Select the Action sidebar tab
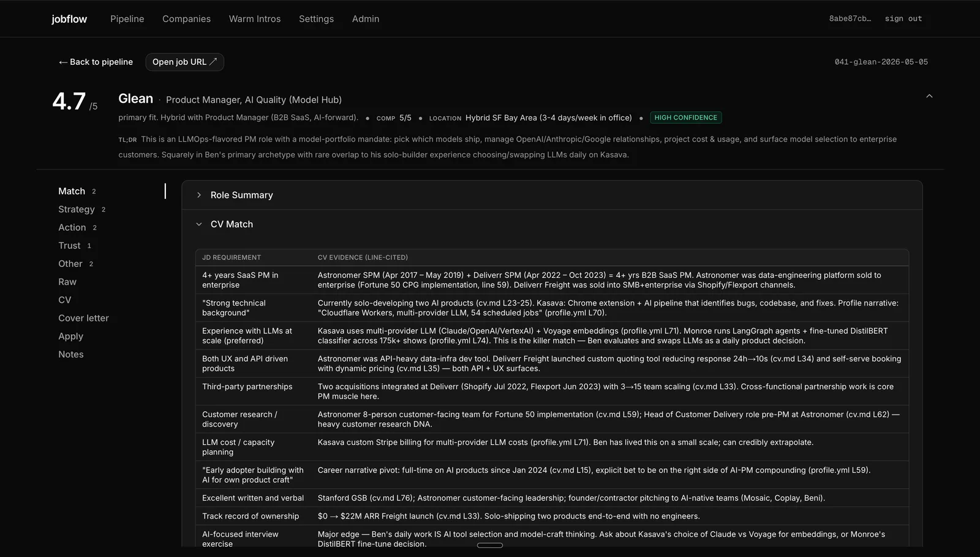This screenshot has height=557, width=980. coord(77,228)
